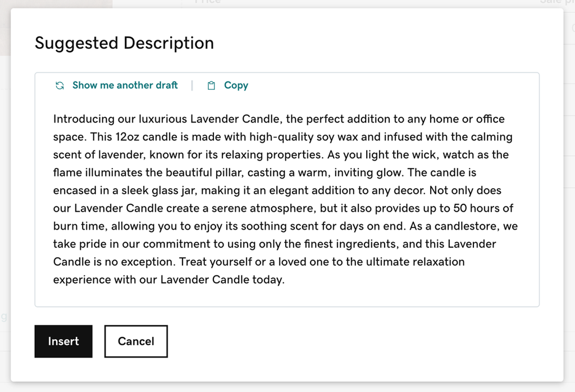
Task: Click the 'Suggested Description' dialog heading
Action: point(124,43)
